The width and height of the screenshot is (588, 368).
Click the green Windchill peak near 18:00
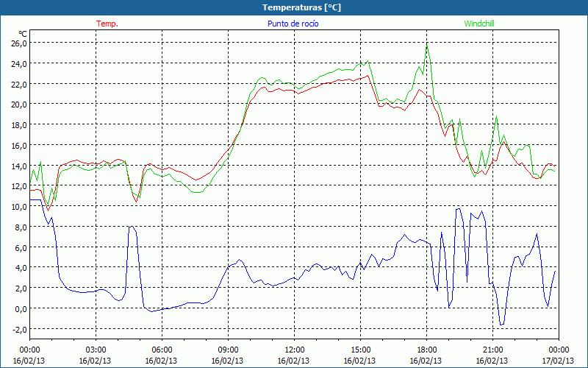pos(427,46)
